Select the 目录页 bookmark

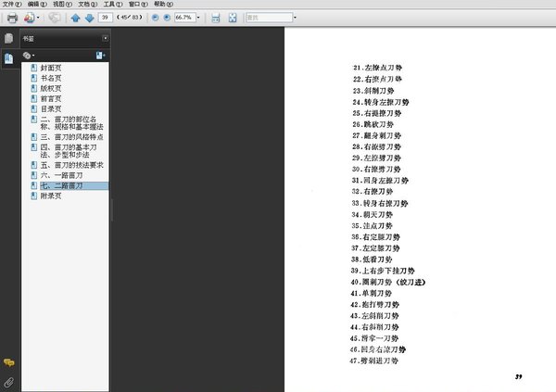click(51, 109)
